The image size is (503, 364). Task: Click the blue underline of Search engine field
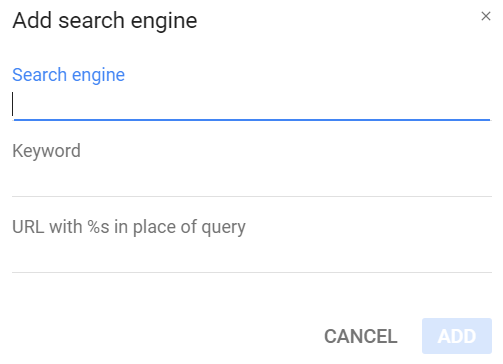252,120
